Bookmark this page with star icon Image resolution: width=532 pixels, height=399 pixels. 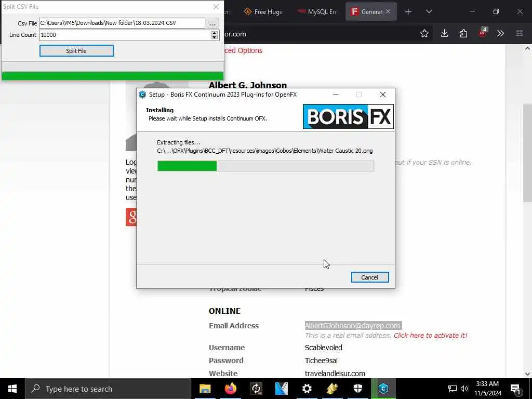click(x=424, y=33)
